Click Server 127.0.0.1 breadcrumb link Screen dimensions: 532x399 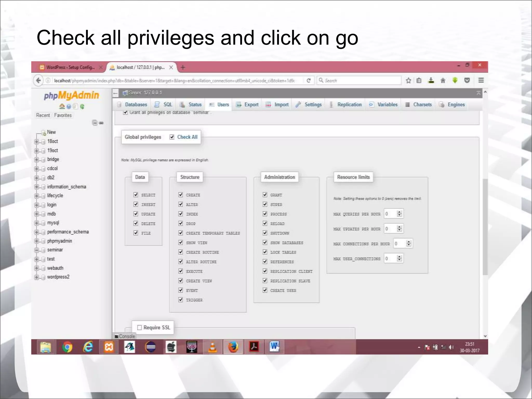pyautogui.click(x=145, y=93)
